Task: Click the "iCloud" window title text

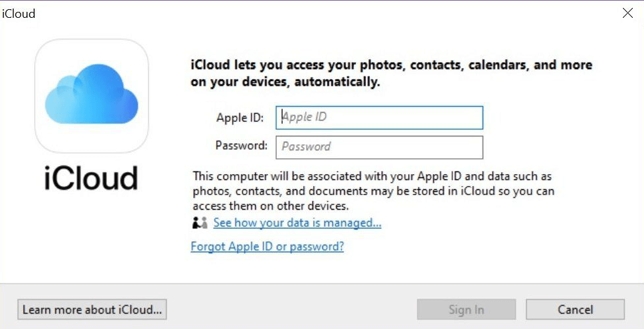Action: click(19, 13)
